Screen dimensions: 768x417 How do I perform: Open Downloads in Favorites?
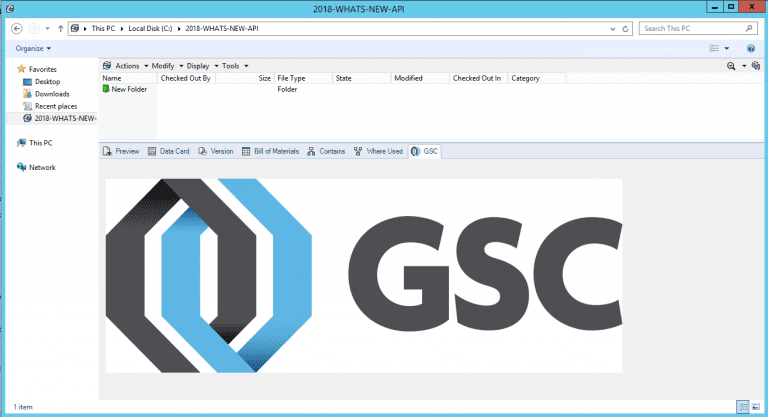(x=46, y=94)
